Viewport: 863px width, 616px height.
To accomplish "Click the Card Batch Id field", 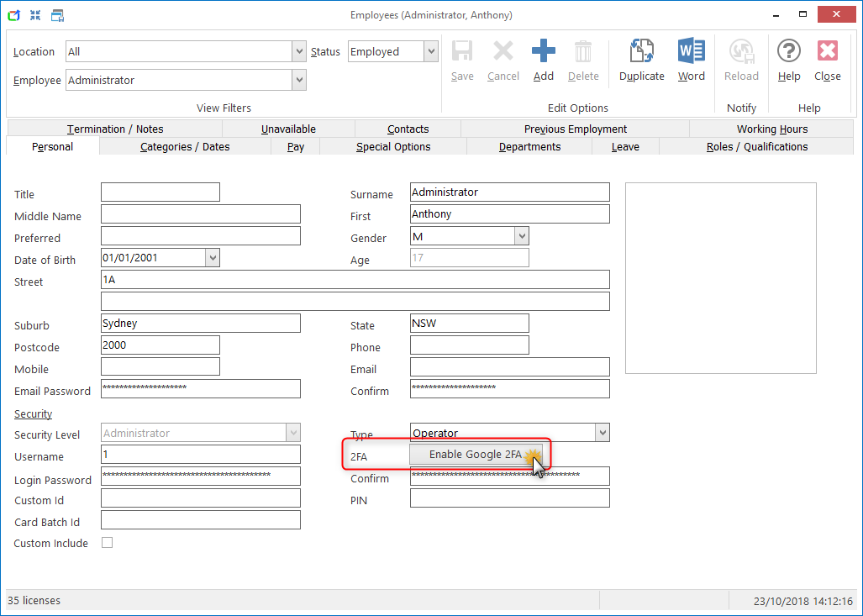I will click(201, 519).
